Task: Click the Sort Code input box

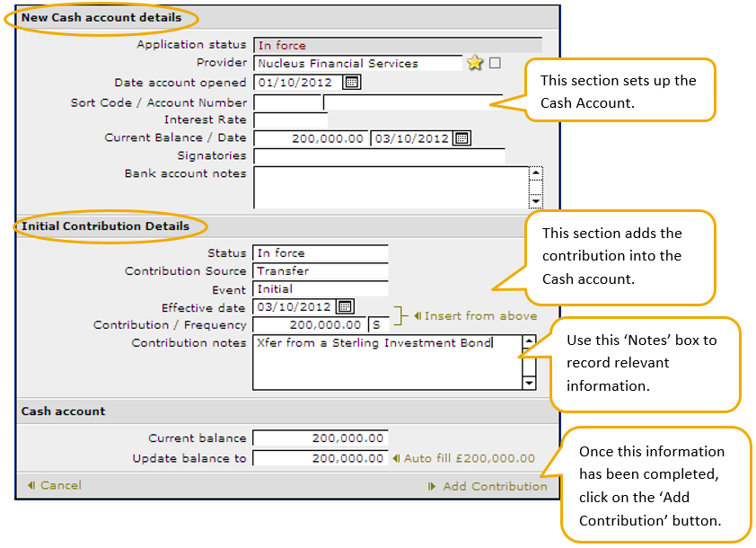Action: (x=287, y=102)
